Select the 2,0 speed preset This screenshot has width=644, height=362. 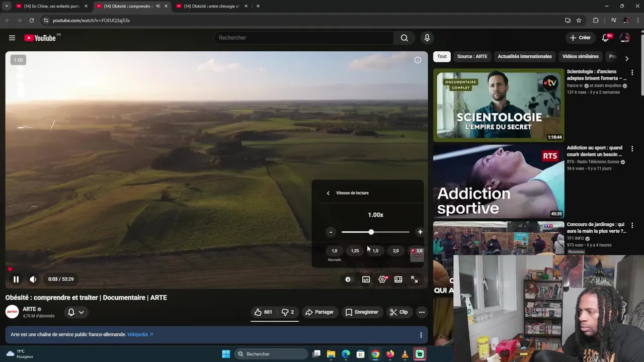396,251
